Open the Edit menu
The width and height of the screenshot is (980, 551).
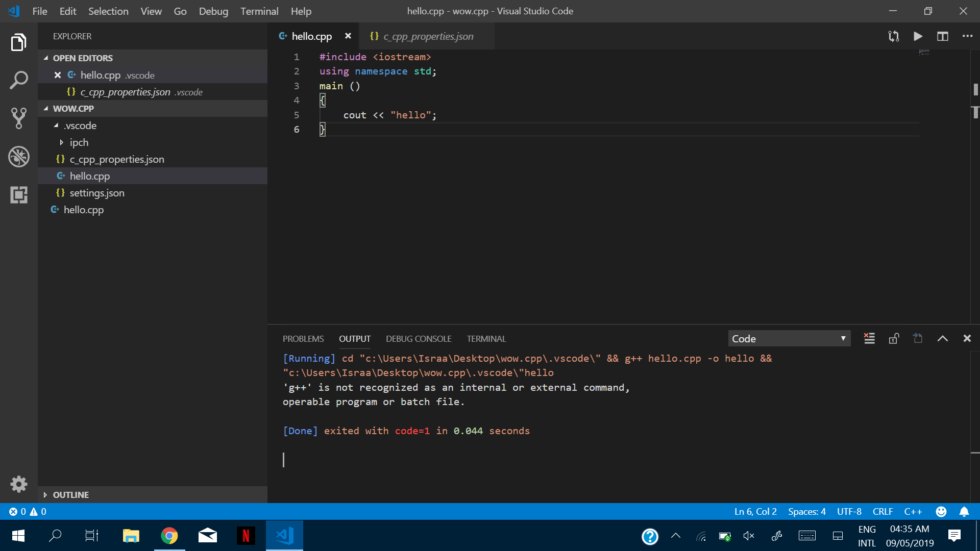(67, 11)
